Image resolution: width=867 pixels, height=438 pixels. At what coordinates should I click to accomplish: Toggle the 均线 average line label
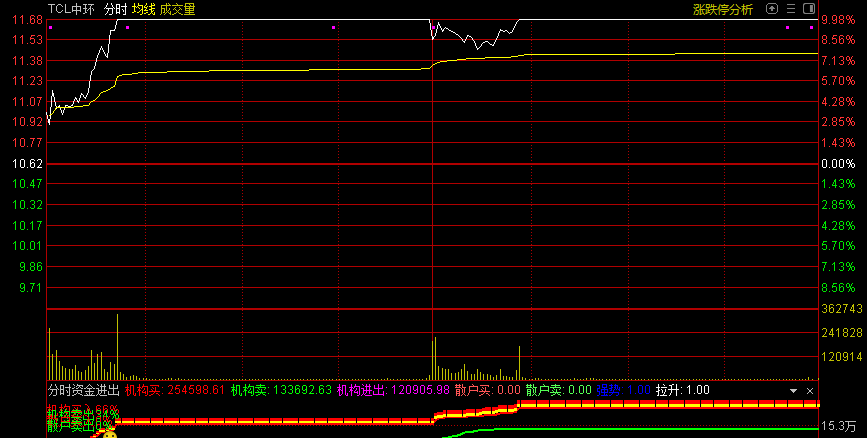[144, 9]
